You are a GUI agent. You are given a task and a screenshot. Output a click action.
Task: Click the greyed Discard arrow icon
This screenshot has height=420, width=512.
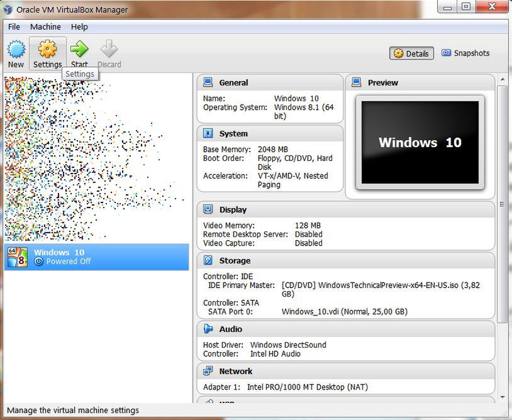pos(109,49)
